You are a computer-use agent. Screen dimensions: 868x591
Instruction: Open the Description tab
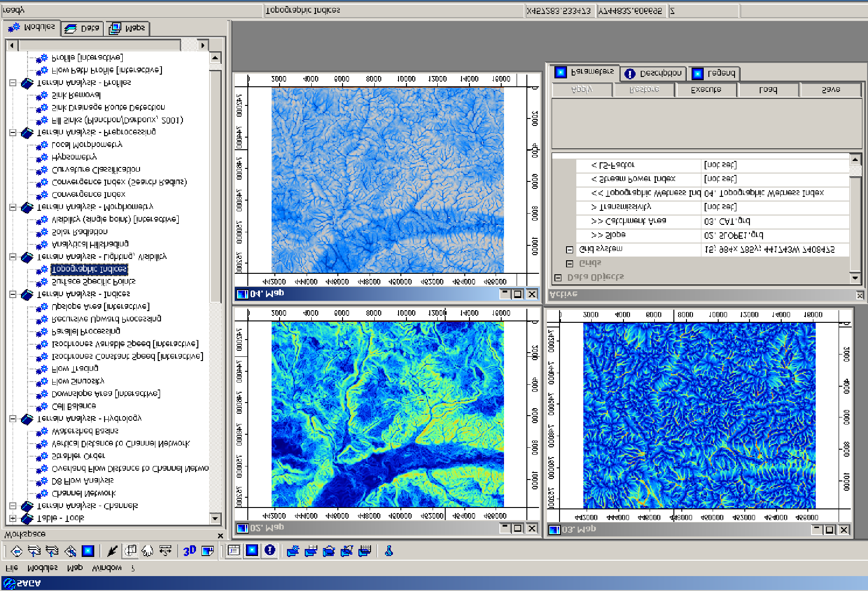click(x=653, y=73)
